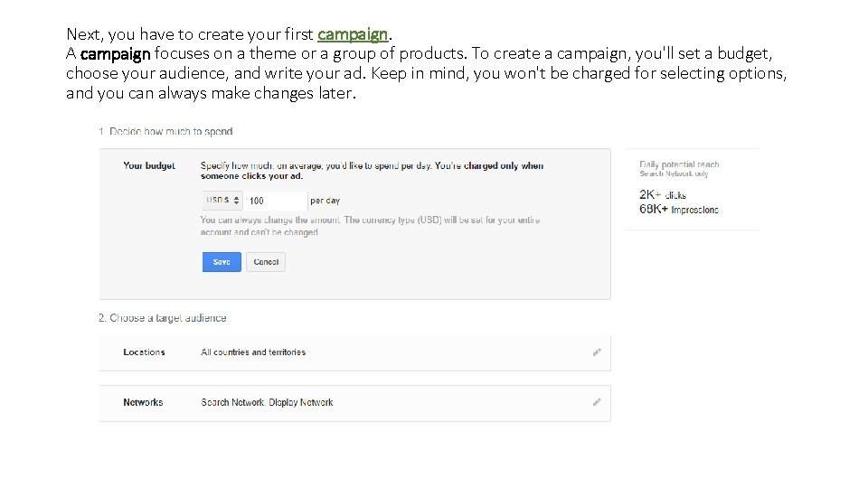Click the 2K+ clicks estimate
This screenshot has width=868, height=488.
663,194
